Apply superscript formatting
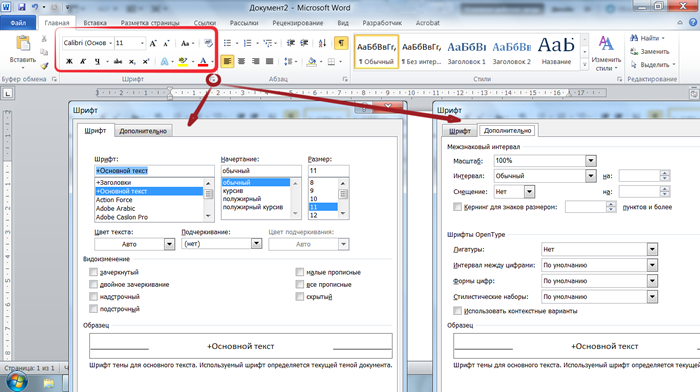 [146, 61]
